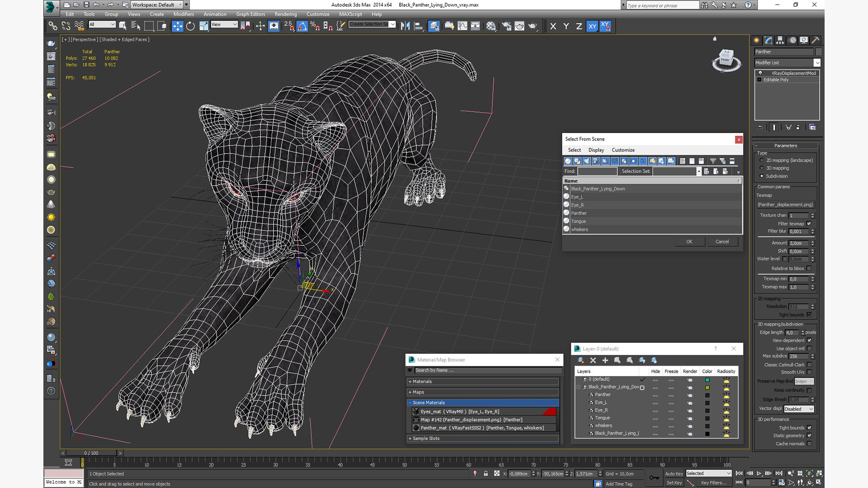Screen dimensions: 868x488
Task: Switch to the Create command panel tab
Action: tap(757, 40)
